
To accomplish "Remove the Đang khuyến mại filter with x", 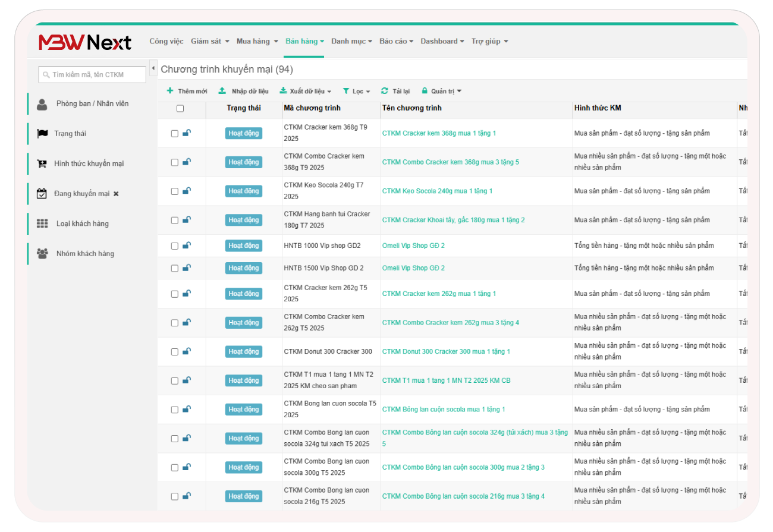I will [116, 194].
